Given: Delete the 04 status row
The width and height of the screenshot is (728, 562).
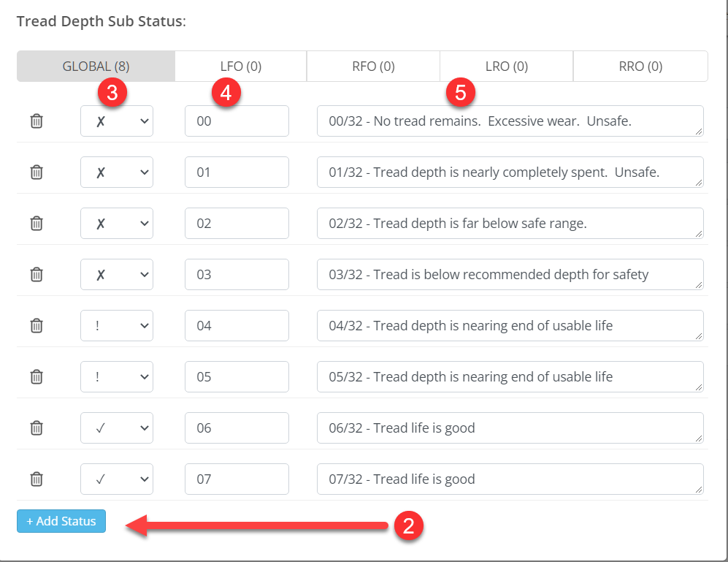Looking at the screenshot, I should coord(37,326).
